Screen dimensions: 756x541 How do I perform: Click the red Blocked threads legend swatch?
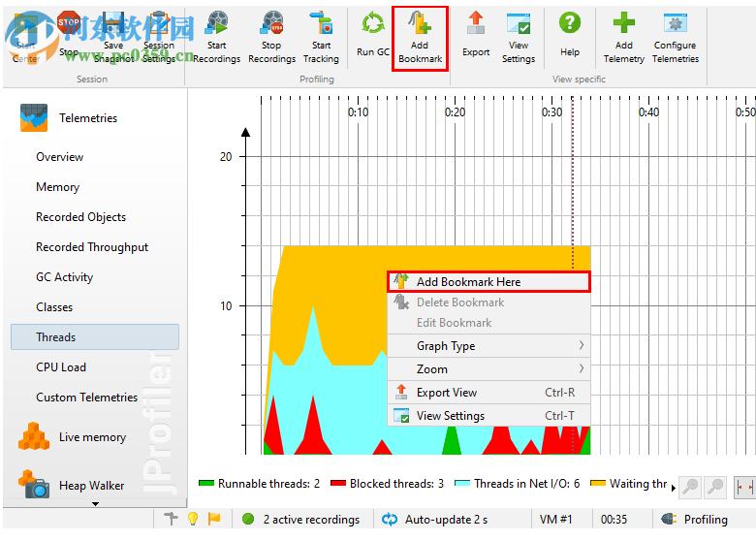click(338, 483)
